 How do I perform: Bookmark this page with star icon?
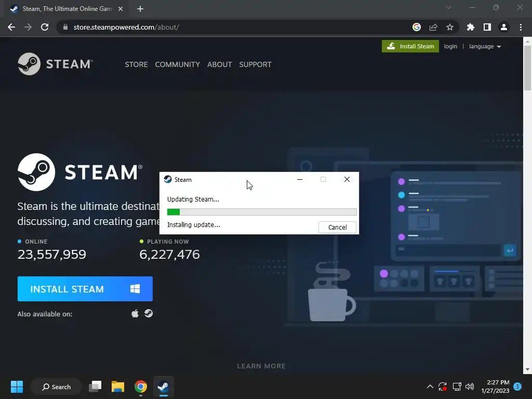(x=450, y=27)
